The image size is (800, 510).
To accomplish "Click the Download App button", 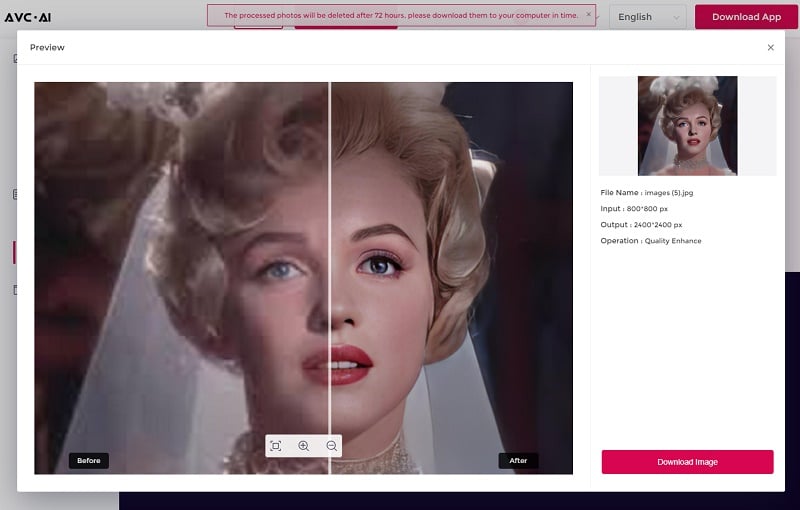I will click(746, 17).
